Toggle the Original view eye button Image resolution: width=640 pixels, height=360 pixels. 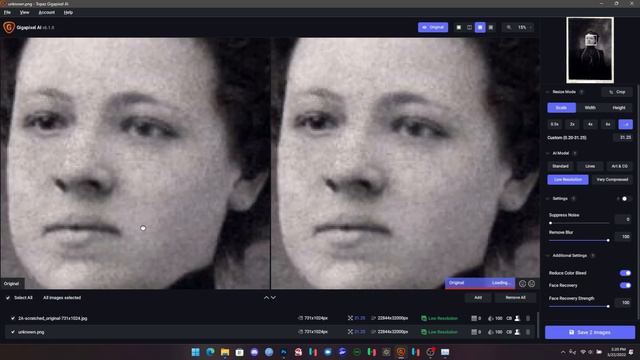(x=433, y=27)
